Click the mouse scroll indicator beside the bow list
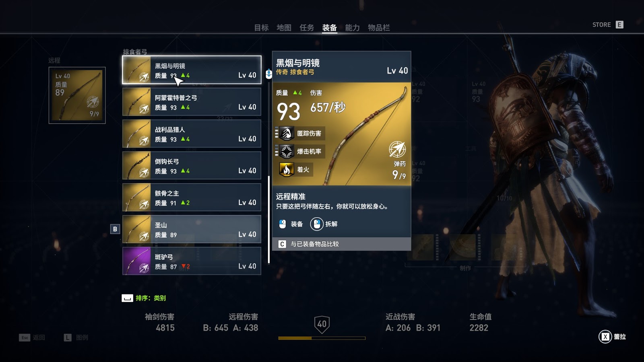This screenshot has height=362, width=644. coord(269,74)
